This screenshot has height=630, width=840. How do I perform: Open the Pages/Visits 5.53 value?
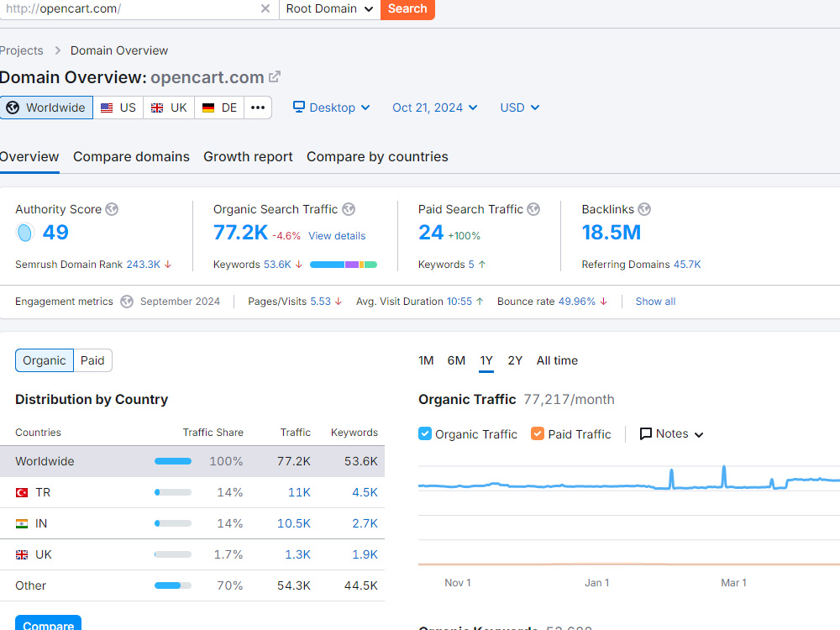tap(320, 302)
